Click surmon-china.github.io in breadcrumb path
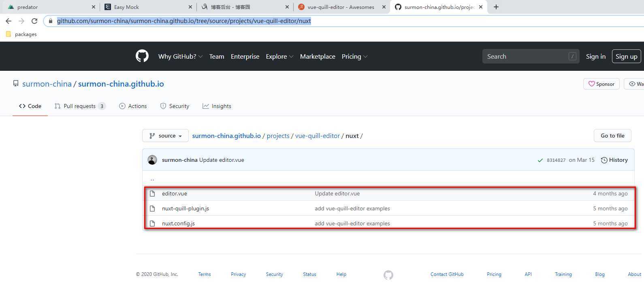 226,136
